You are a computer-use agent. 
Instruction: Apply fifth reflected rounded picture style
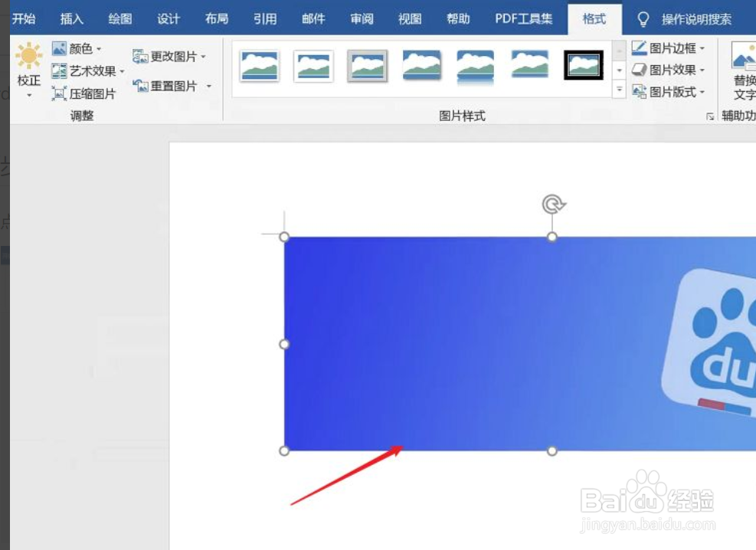[x=476, y=67]
